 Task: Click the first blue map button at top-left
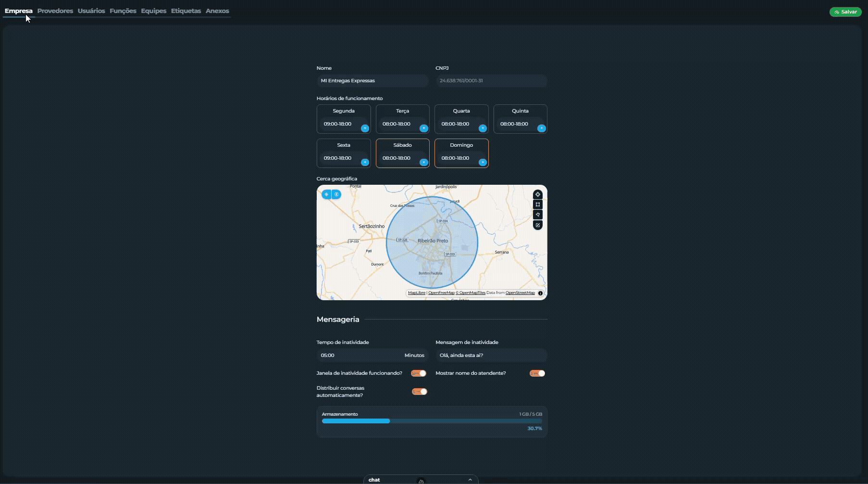click(x=326, y=194)
